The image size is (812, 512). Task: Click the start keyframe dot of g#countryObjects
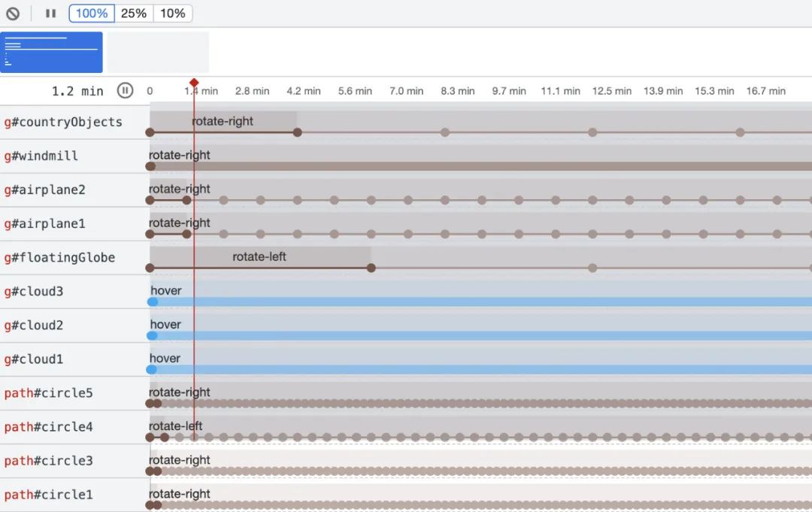150,132
